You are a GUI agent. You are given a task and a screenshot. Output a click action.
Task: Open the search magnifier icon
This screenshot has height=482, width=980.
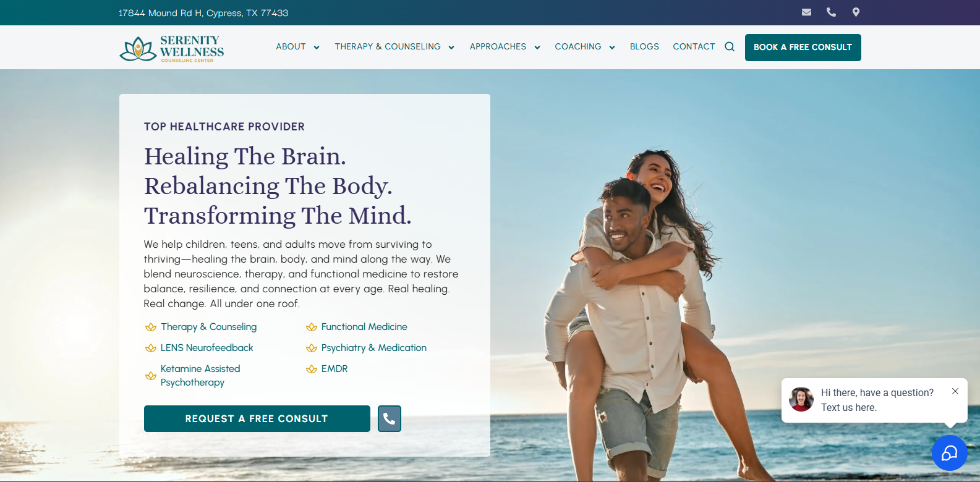click(x=730, y=47)
